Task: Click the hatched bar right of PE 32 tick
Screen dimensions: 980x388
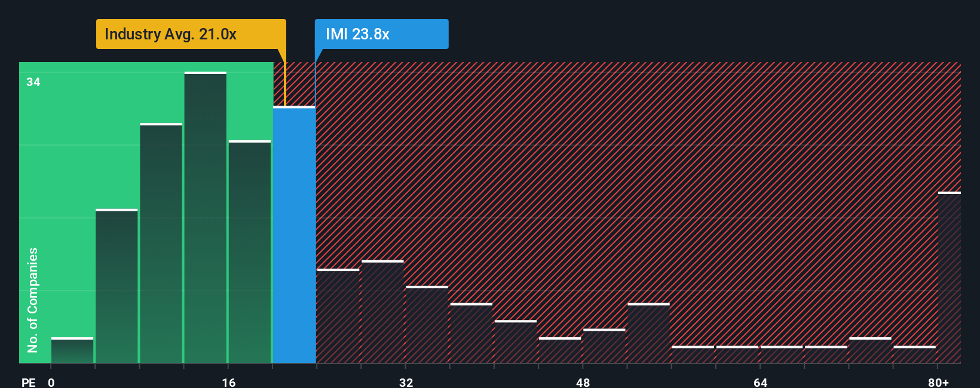Action: point(427,325)
